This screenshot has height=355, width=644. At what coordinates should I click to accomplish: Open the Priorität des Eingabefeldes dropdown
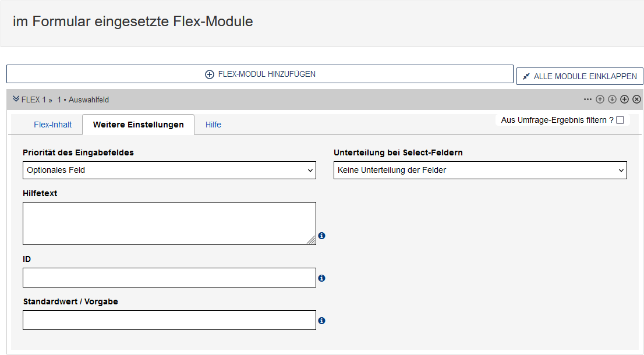[169, 171]
